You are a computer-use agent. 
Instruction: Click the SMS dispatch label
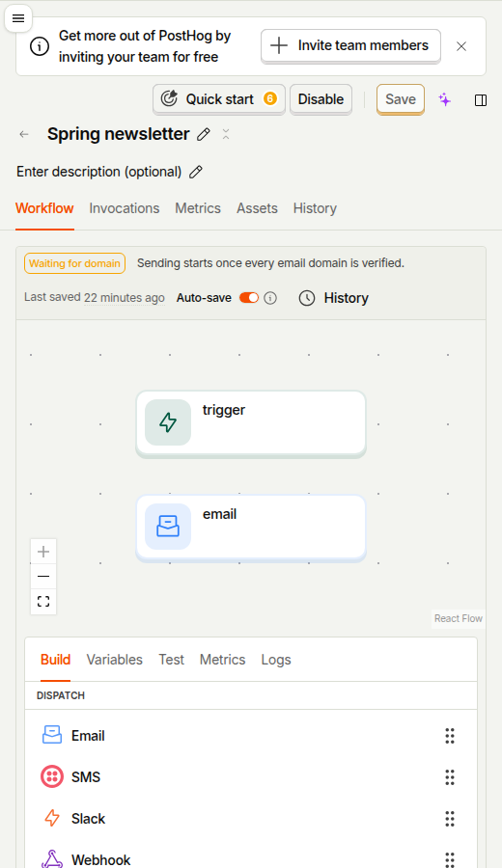point(86,777)
